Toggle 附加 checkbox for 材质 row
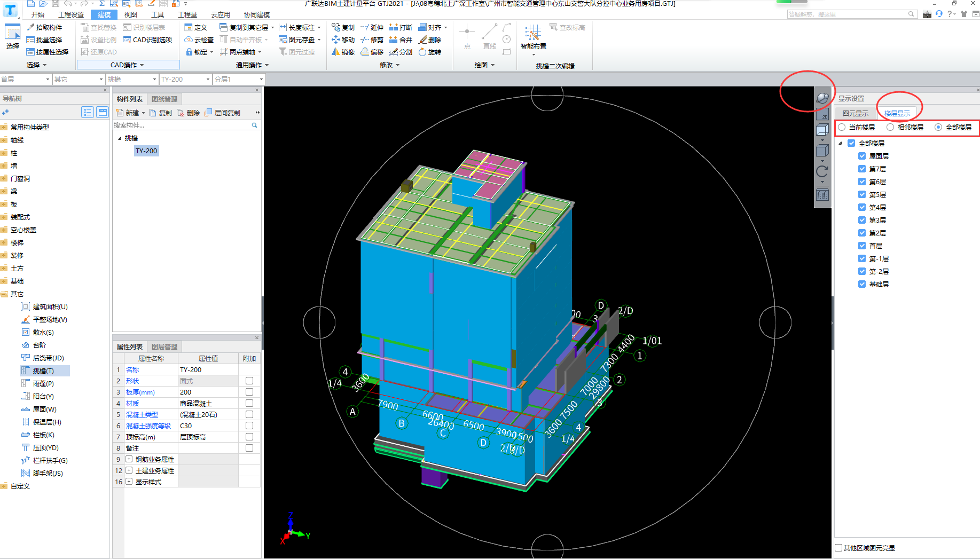Screen dimensions: 980x559 [x=249, y=403]
